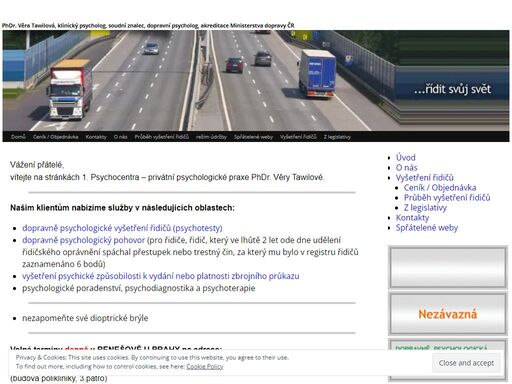Open Průběh vyšetření řidičů in the navigation bar
The height and width of the screenshot is (384, 512).
[162, 137]
